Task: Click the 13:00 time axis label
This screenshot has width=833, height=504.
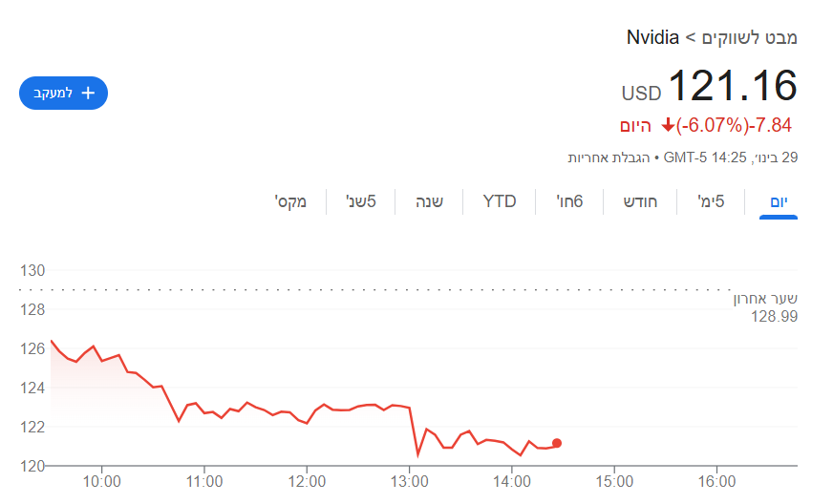Action: coord(409,482)
